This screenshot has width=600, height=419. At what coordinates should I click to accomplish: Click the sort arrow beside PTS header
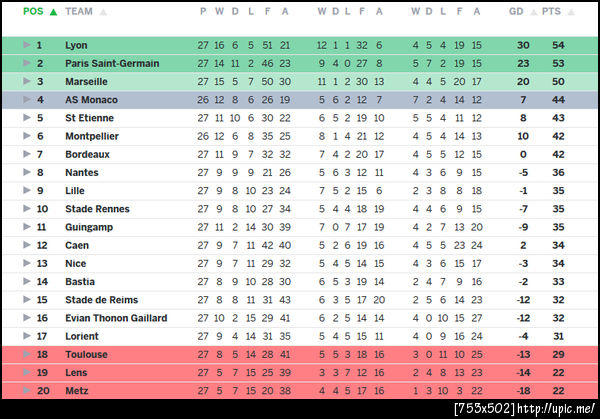[x=569, y=11]
